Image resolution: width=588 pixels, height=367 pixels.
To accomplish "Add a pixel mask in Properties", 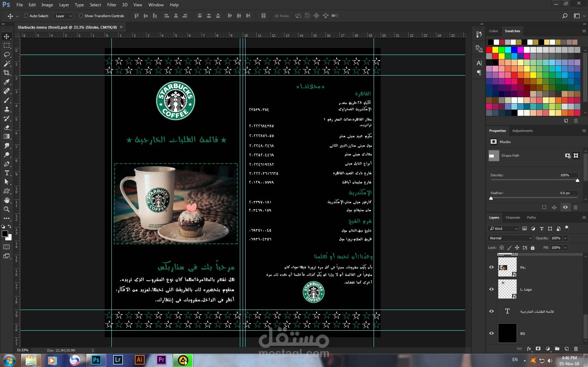I will 567,156.
